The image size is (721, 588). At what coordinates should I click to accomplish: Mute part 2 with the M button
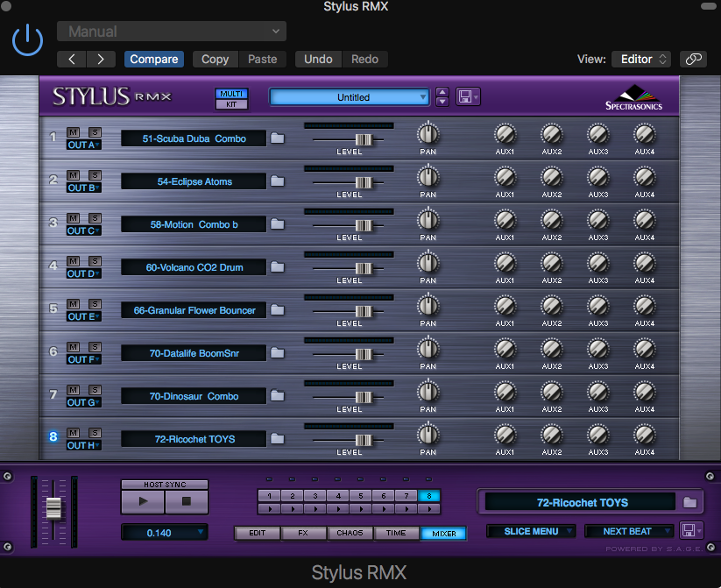click(73, 175)
